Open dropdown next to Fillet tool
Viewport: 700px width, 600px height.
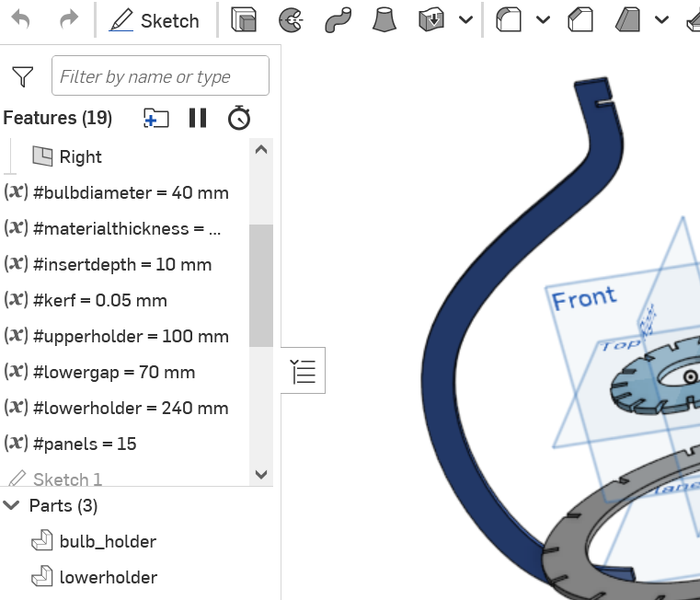[543, 20]
